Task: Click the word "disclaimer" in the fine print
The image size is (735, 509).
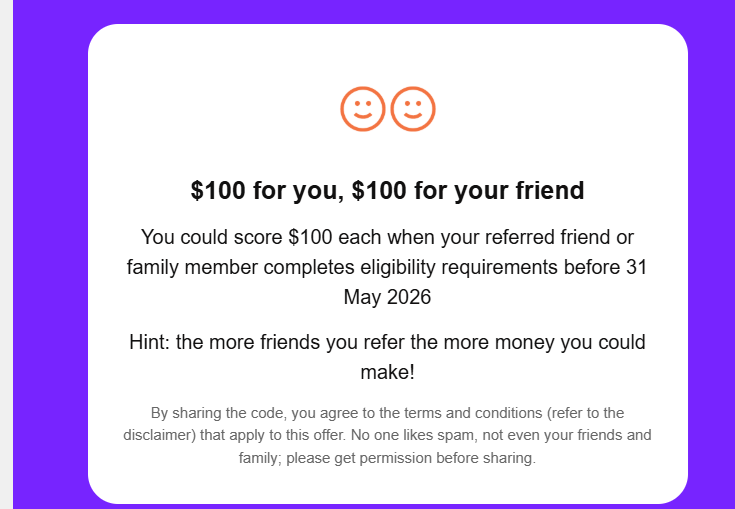Action: coord(160,436)
